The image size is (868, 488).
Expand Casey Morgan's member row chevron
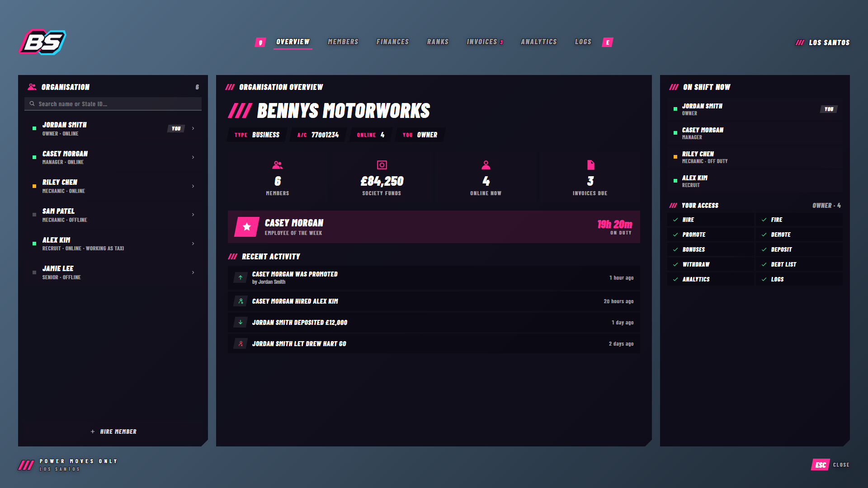(193, 157)
